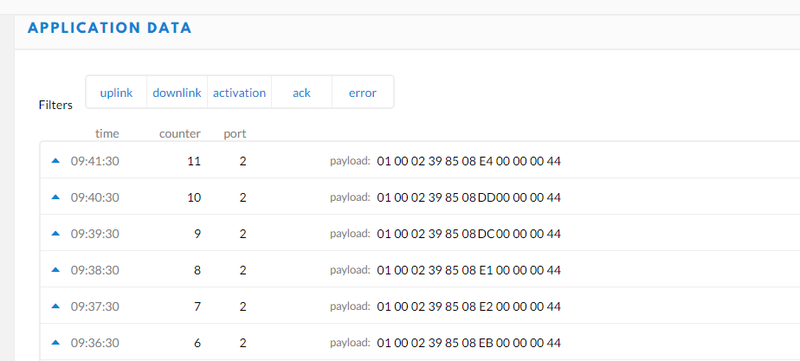Enable the ack filter
Image resolution: width=800 pixels, height=361 pixels.
point(302,92)
